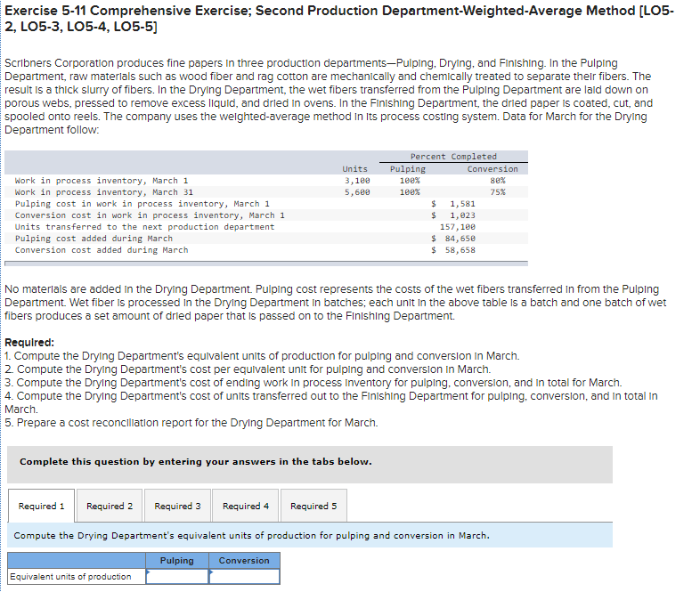Select the Conversion column header in answer table
Screen dimensions: 700x592
coord(244,560)
